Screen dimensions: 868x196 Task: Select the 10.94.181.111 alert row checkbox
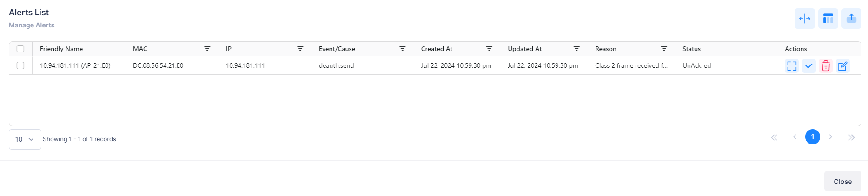click(20, 65)
